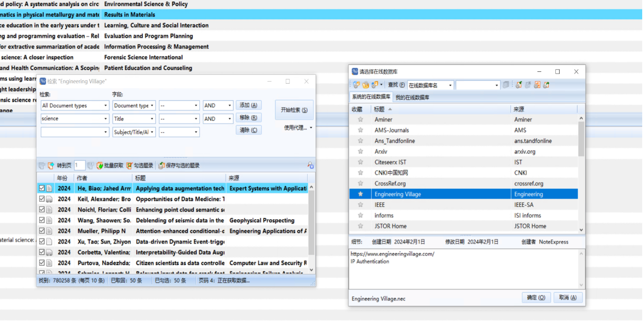
Task: Click the gear icon with green arrow
Action: [546, 85]
